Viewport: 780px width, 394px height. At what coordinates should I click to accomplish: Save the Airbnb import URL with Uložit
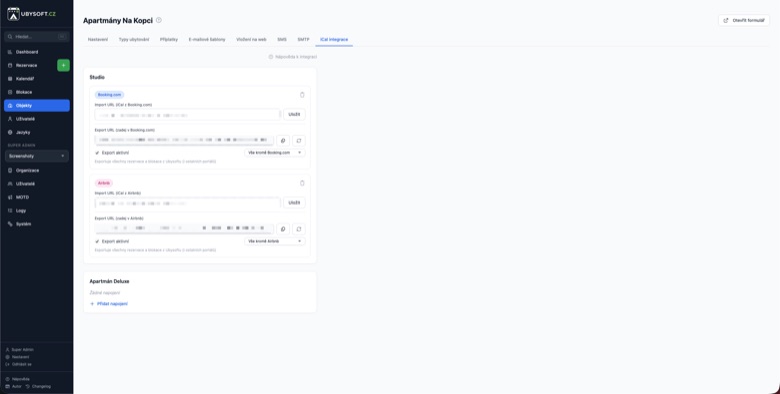coord(294,203)
